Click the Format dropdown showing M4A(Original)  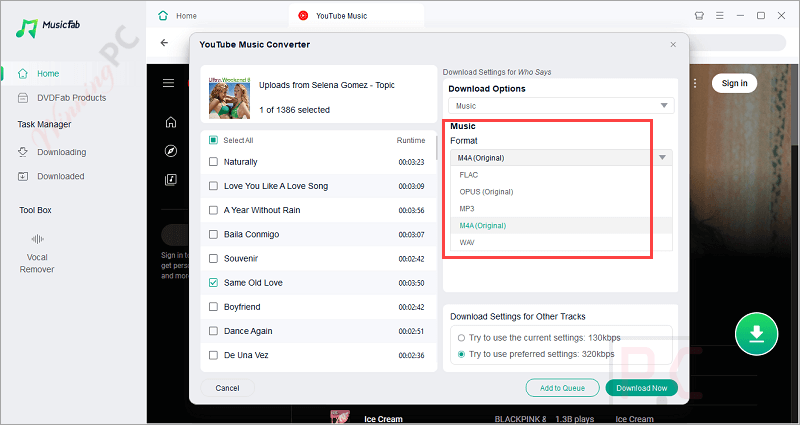(561, 158)
